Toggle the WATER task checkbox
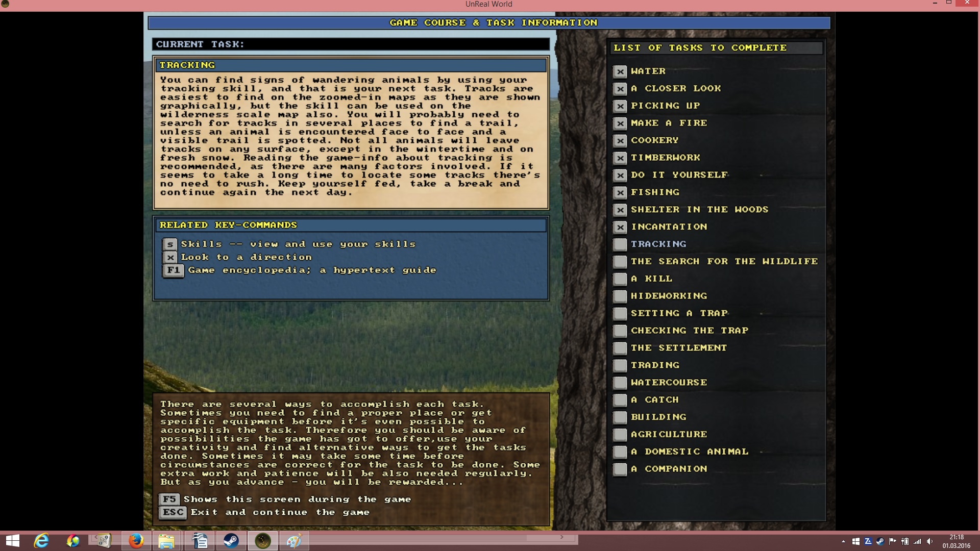 click(x=620, y=71)
